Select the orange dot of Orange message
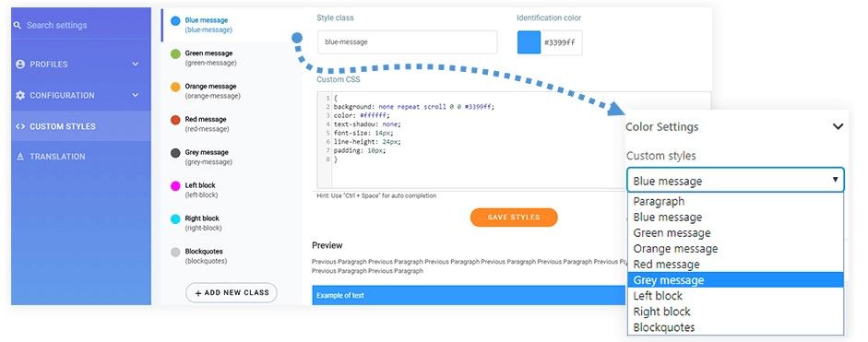Viewport: 868px width, 342px height. (x=175, y=87)
